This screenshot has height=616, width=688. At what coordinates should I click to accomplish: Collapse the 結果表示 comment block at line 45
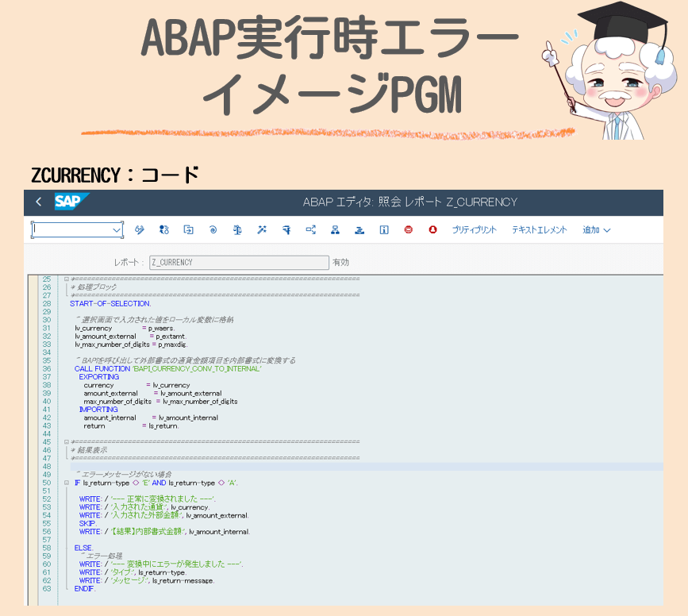pos(67,441)
